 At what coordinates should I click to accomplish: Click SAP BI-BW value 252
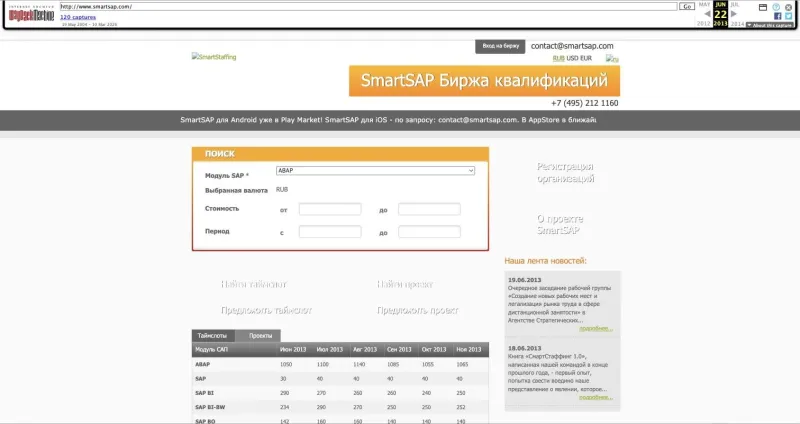[461, 408]
